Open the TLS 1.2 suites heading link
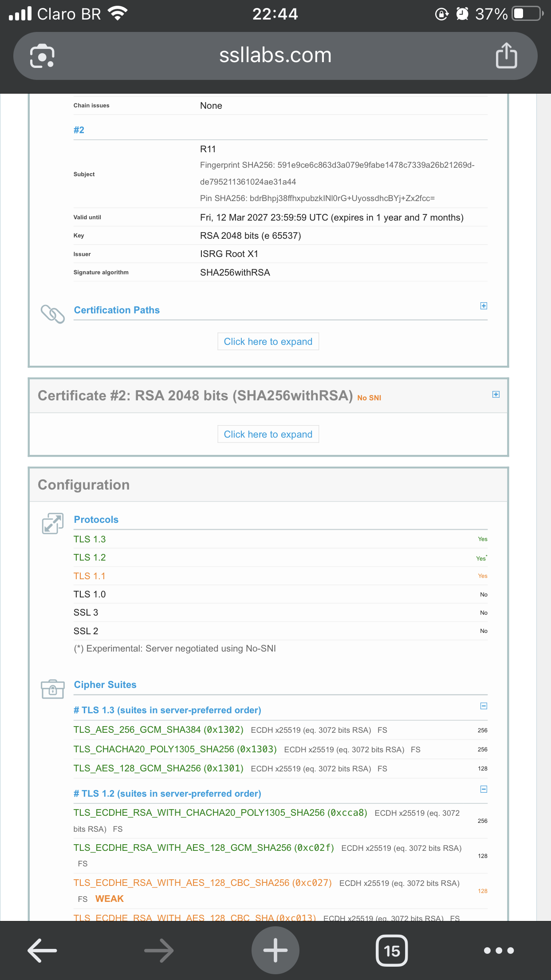Viewport: 551px width, 980px height. [167, 794]
